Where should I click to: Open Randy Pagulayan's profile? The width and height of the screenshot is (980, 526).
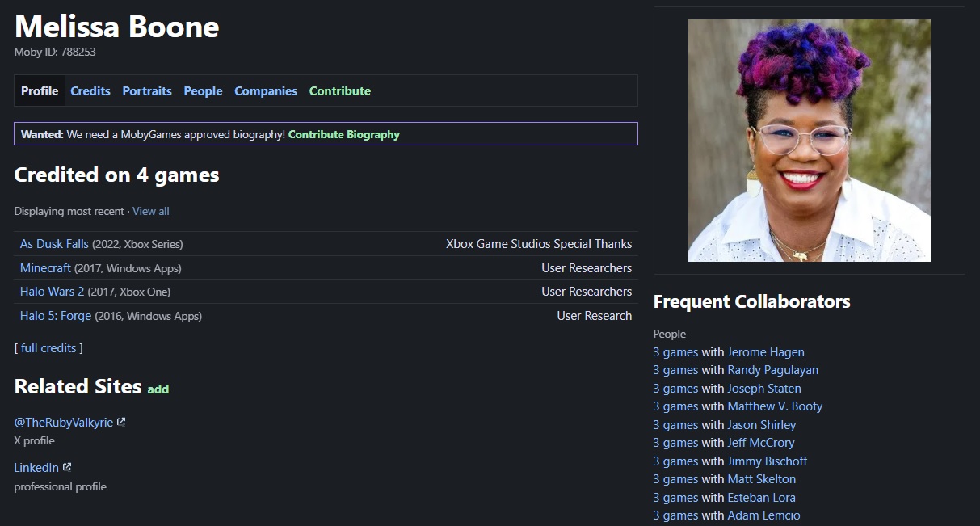point(772,370)
